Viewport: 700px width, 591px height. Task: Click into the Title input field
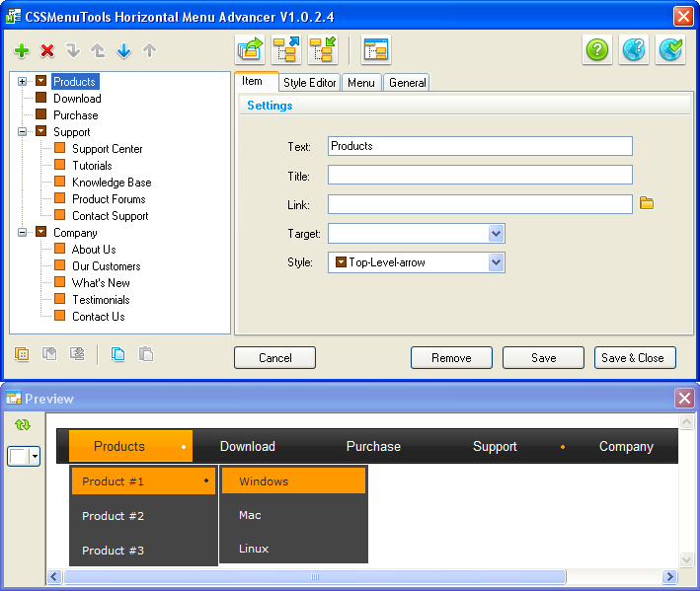(480, 175)
